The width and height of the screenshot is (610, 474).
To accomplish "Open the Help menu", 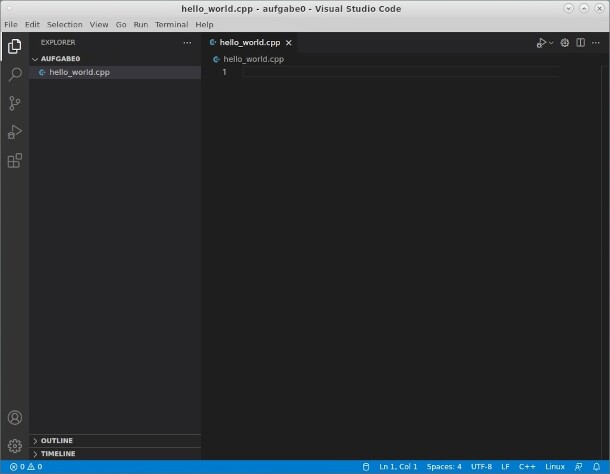I will coord(204,25).
